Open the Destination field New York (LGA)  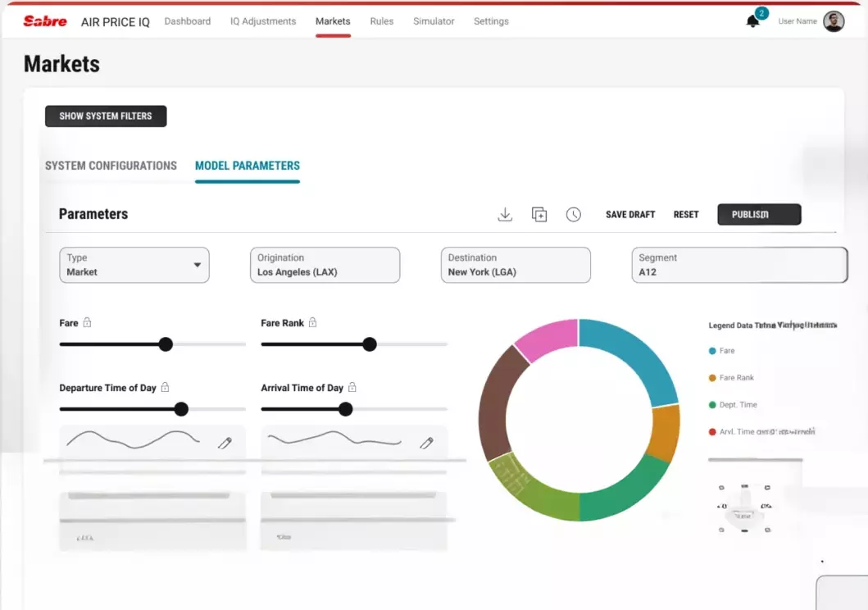[515, 265]
